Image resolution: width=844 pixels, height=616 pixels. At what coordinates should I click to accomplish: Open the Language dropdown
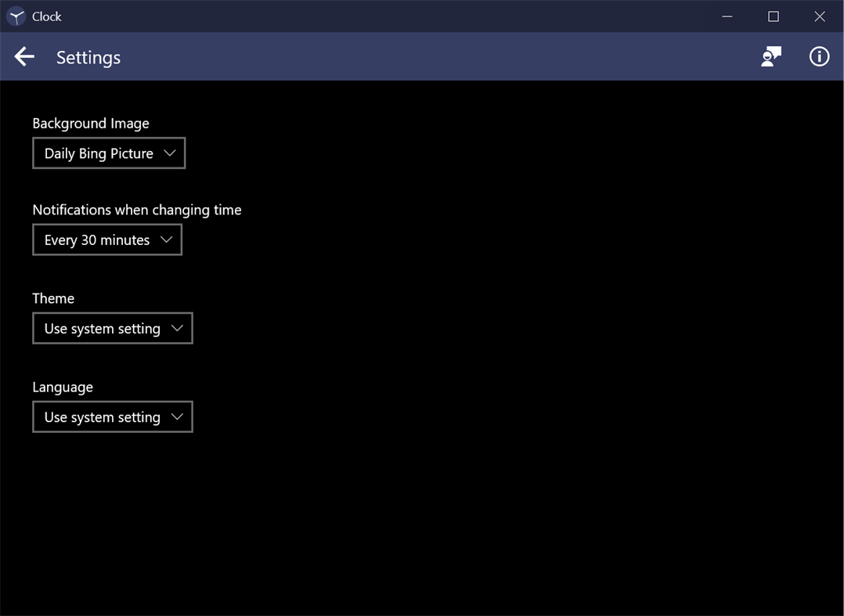pos(112,416)
